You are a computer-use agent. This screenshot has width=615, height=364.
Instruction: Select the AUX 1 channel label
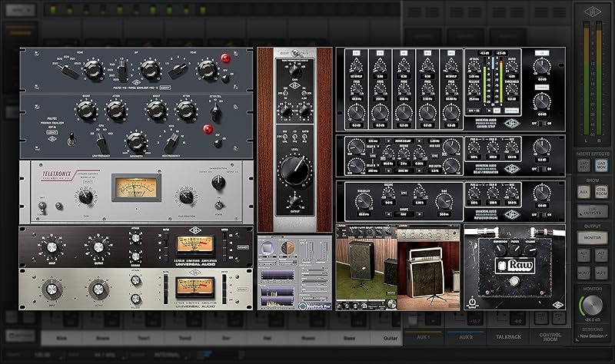[424, 337]
